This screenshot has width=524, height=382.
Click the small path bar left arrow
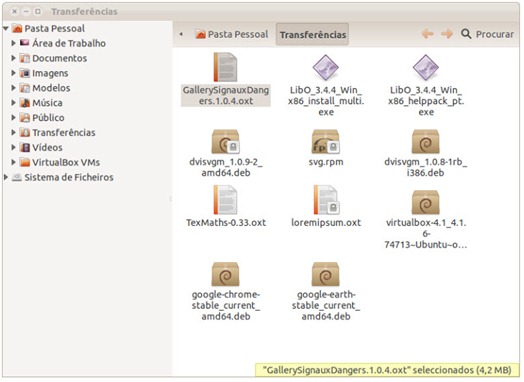[181, 34]
